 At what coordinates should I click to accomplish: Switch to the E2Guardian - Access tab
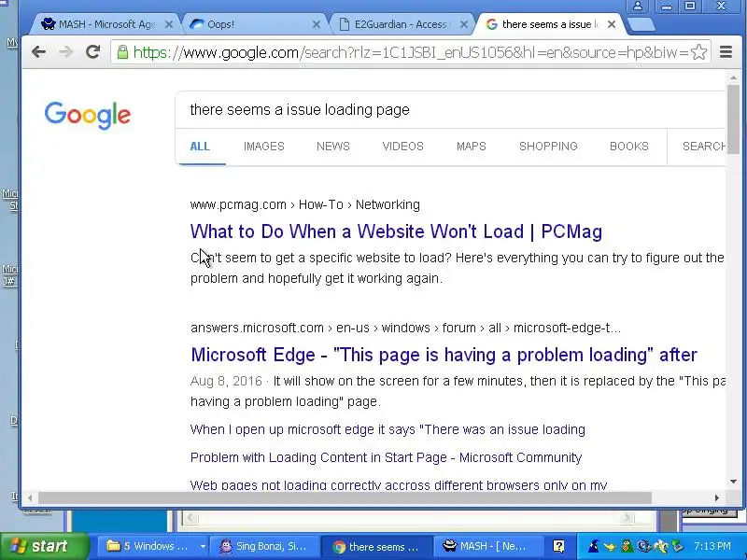coord(402,24)
